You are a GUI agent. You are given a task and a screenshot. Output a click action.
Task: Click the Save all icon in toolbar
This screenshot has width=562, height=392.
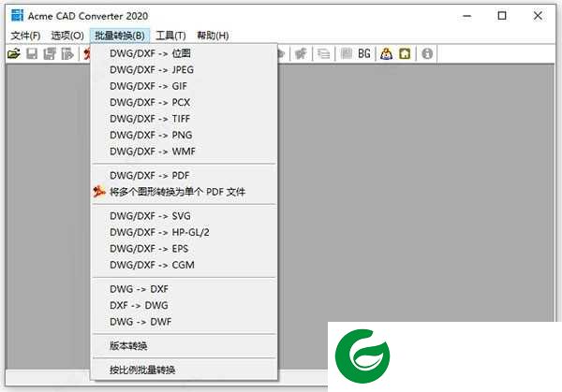tap(50, 54)
